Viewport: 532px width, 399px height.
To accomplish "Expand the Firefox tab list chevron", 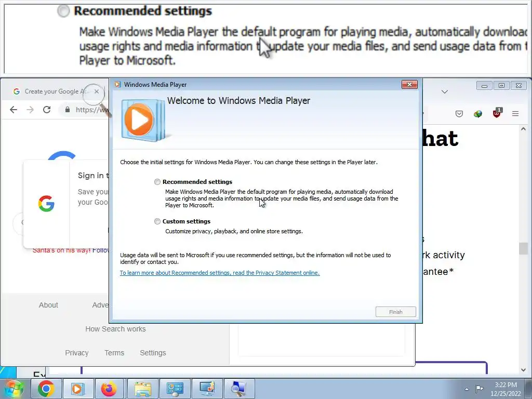I will click(x=445, y=91).
